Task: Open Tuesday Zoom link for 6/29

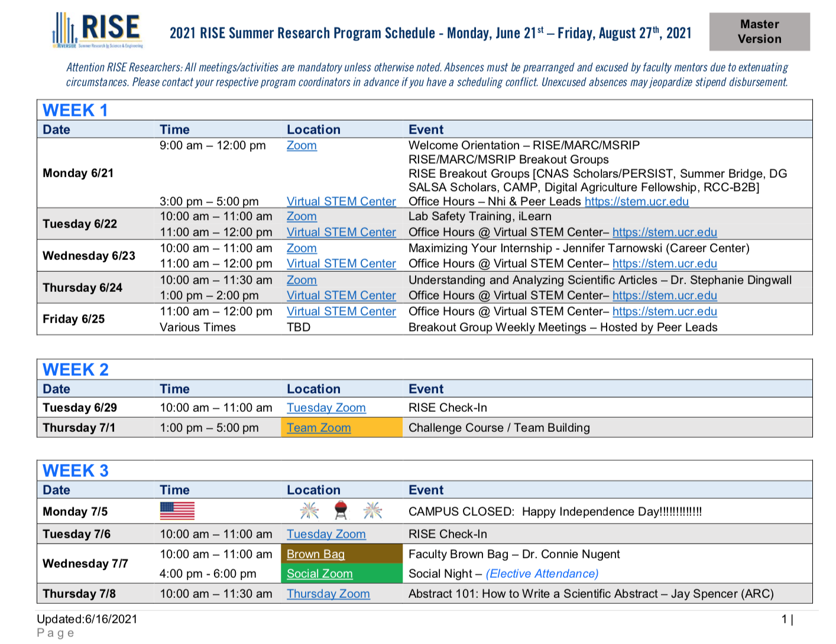Action: coord(326,408)
